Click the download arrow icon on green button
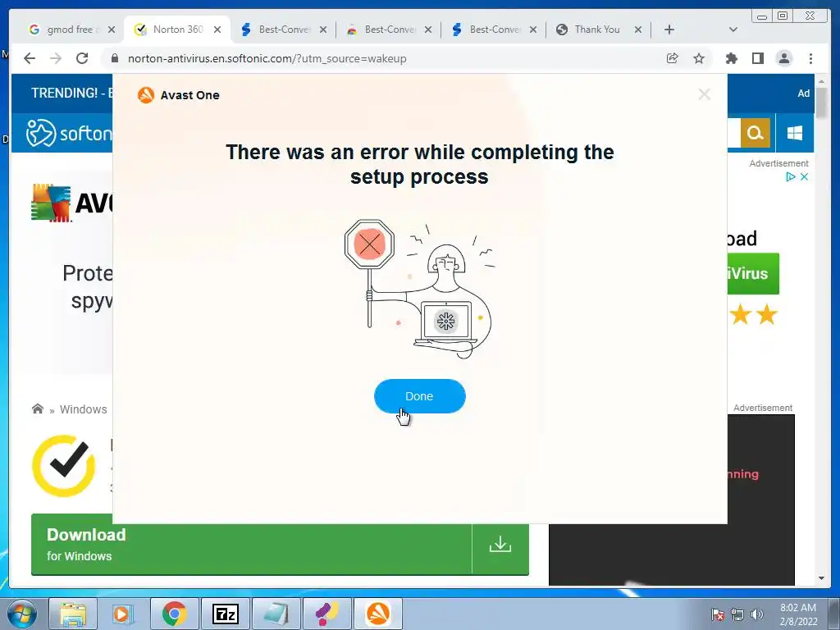Screen dimensions: 840x630 pyautogui.click(x=500, y=545)
